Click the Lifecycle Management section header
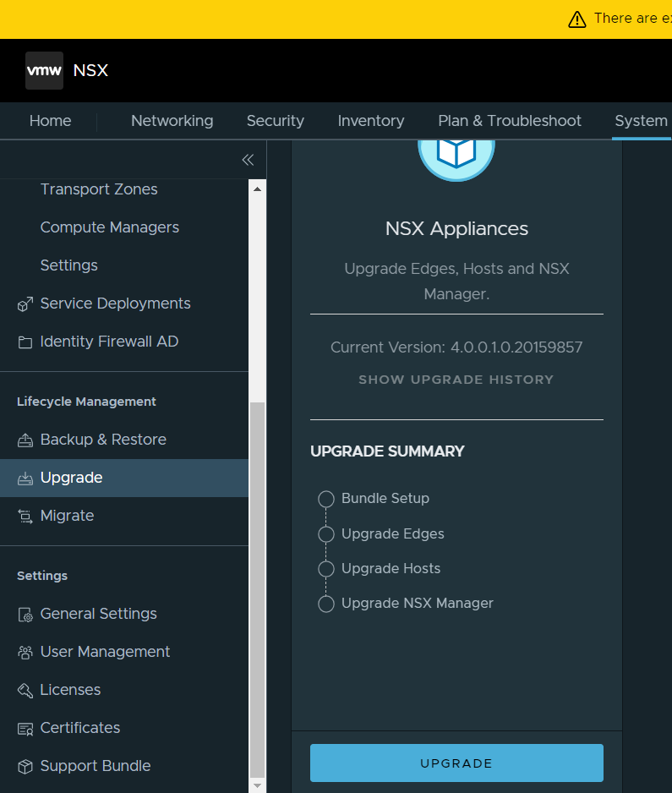 coord(86,402)
